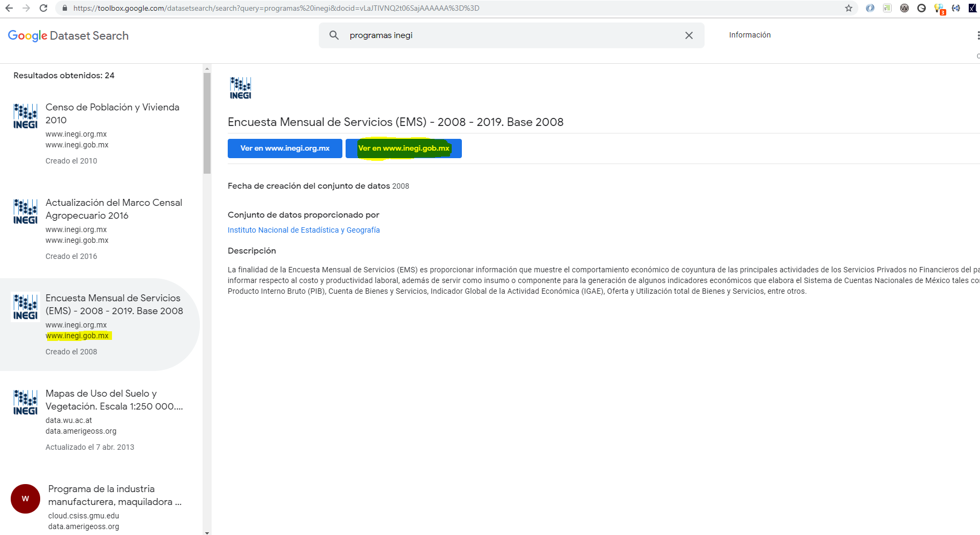Click data.amerigeoss.org under Mapas result
Screen dimensions: 980x535
point(81,431)
